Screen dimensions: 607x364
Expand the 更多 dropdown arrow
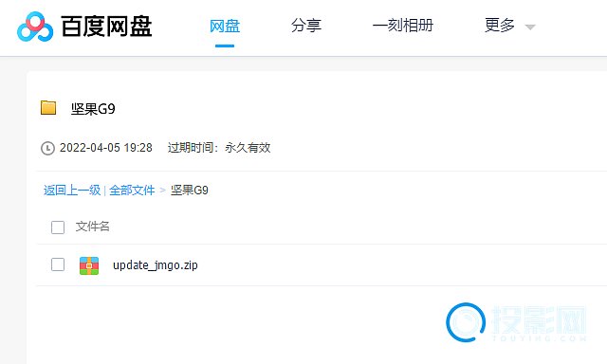pos(530,27)
